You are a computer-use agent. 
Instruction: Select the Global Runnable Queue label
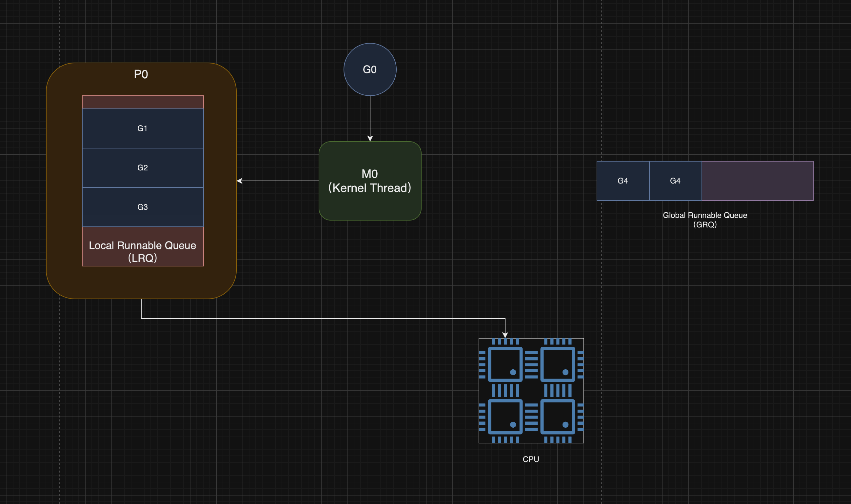(x=704, y=220)
